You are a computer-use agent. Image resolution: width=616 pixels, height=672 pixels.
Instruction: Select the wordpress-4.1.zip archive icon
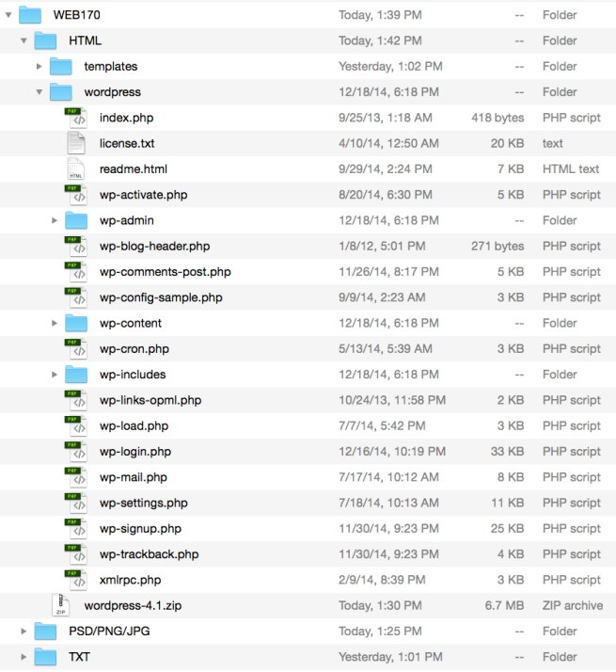click(x=61, y=605)
